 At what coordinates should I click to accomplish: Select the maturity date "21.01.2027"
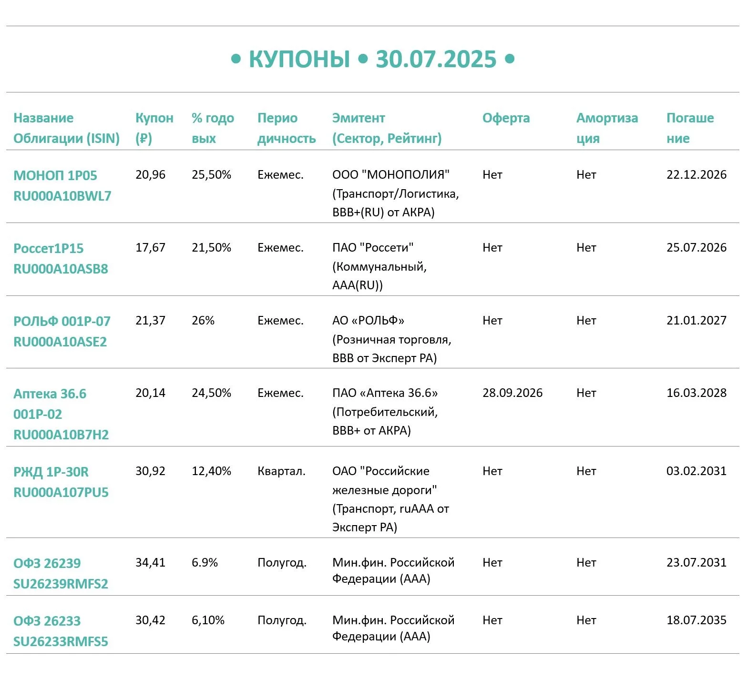pyautogui.click(x=697, y=321)
